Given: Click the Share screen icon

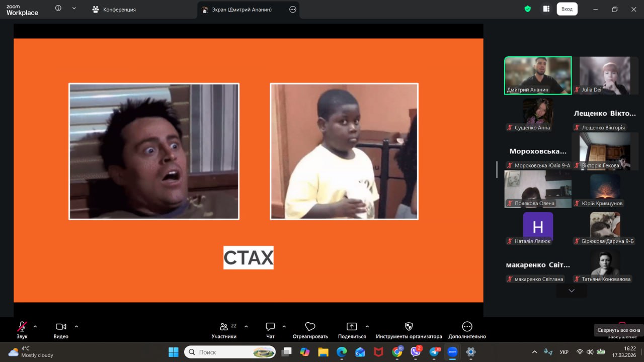Looking at the screenshot, I should click(352, 327).
